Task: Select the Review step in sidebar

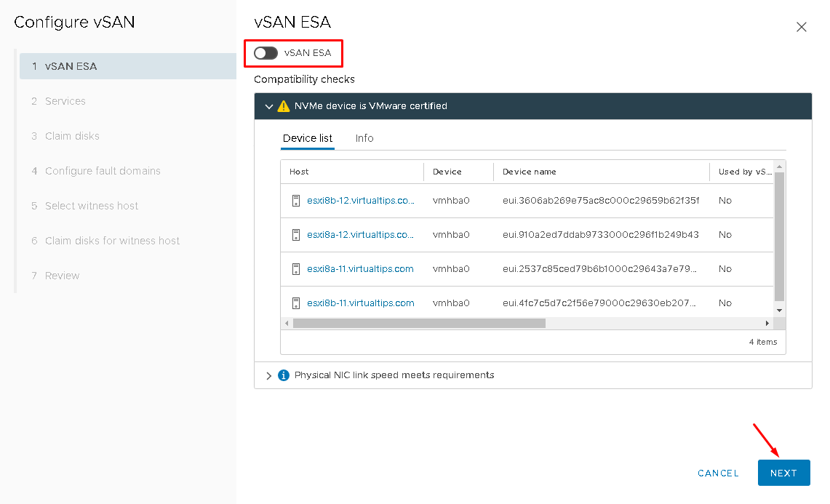Action: click(63, 276)
